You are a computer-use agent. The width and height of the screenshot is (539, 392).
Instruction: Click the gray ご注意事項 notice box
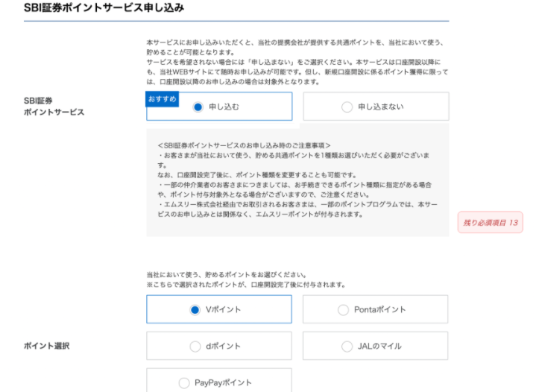297,180
